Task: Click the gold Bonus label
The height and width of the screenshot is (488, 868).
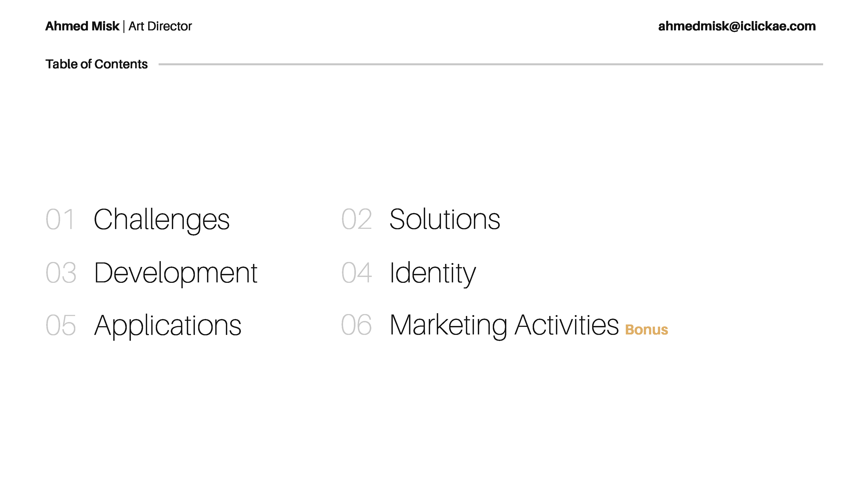Action: tap(646, 330)
